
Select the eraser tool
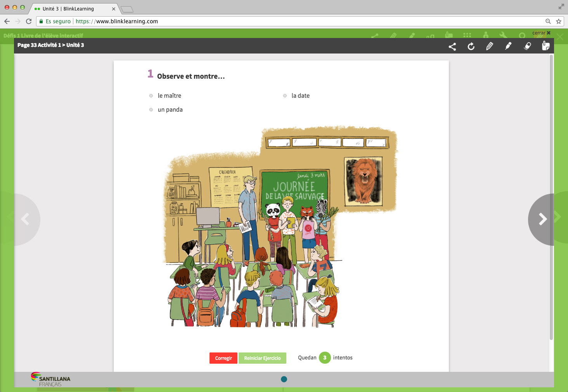[527, 46]
